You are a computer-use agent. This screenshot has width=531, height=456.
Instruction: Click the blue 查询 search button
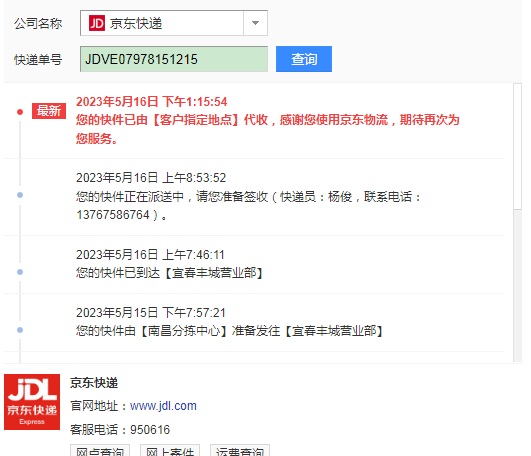click(304, 59)
